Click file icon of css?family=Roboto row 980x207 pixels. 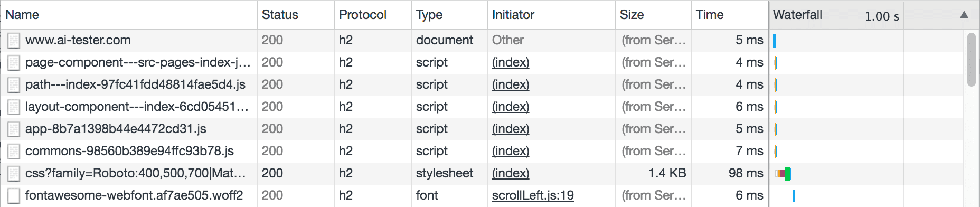coord(14,174)
